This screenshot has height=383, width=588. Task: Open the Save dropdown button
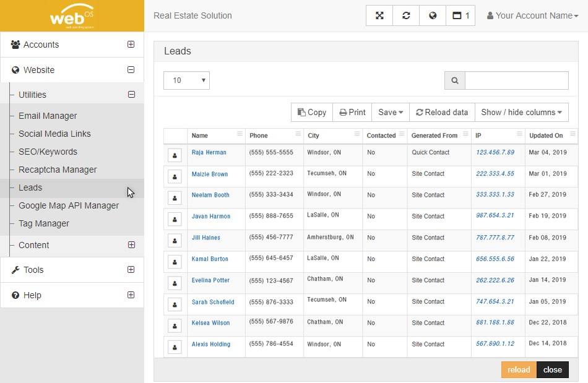391,113
